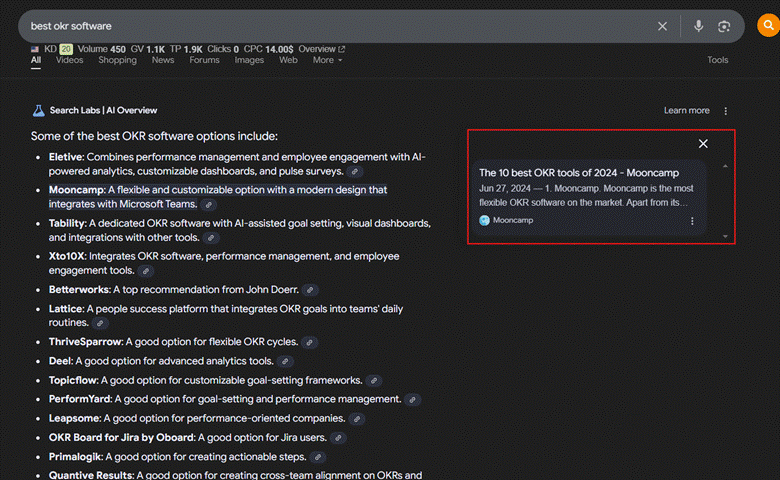
Task: Click the source link icon after the OKR Board for Jira entry
Action: pyautogui.click(x=338, y=438)
